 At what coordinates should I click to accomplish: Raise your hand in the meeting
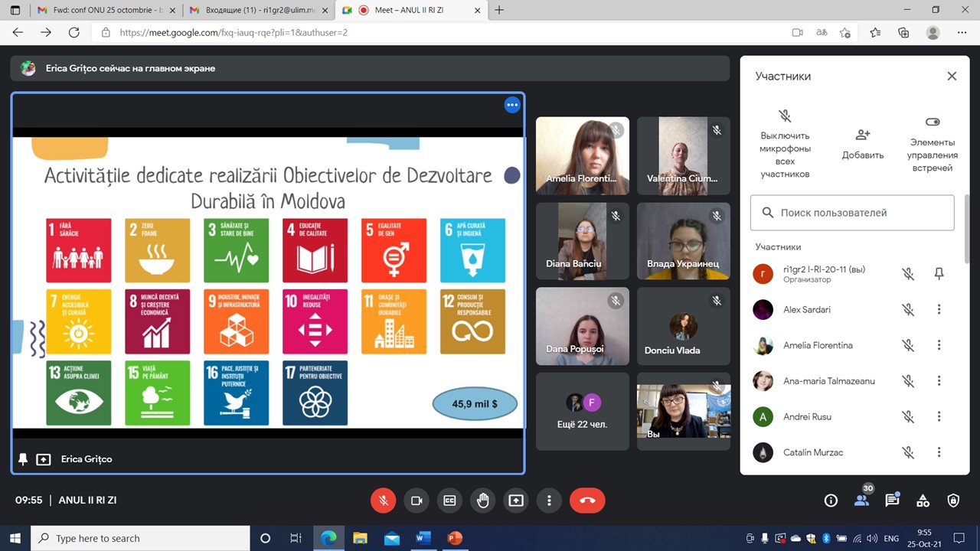[x=483, y=500]
